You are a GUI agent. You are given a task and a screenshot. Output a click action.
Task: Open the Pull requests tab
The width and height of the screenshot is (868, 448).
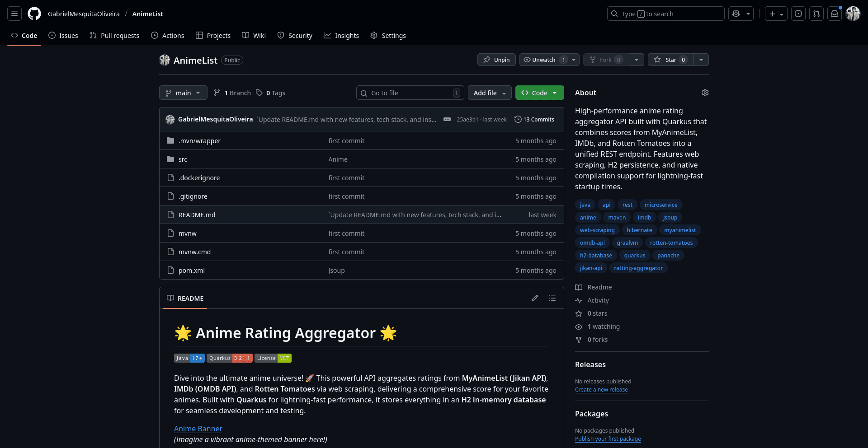click(114, 36)
